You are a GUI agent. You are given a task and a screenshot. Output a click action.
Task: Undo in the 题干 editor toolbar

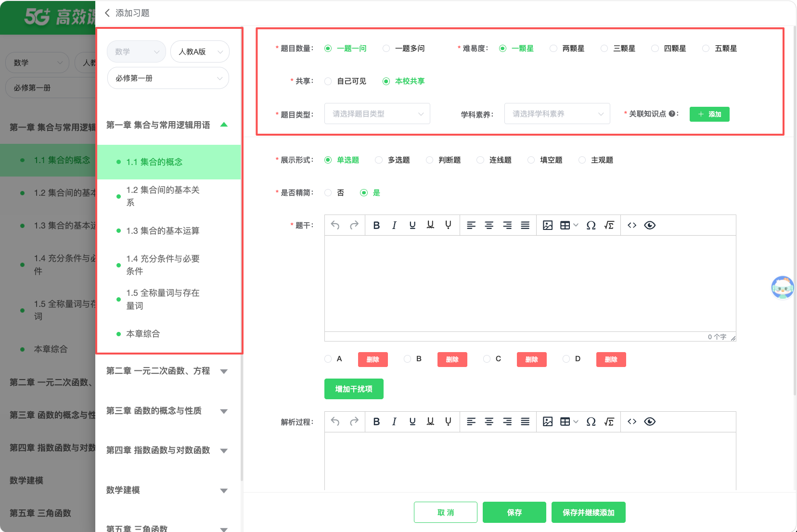point(335,225)
